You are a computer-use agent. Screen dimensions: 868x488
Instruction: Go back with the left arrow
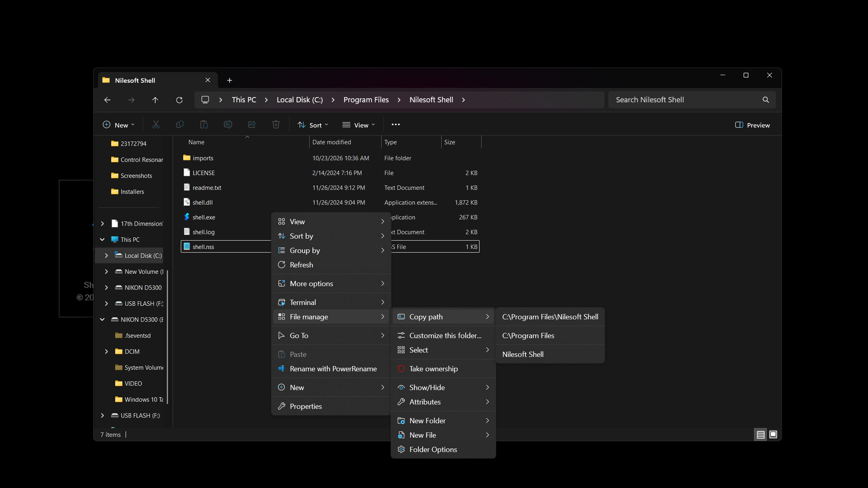(x=107, y=100)
